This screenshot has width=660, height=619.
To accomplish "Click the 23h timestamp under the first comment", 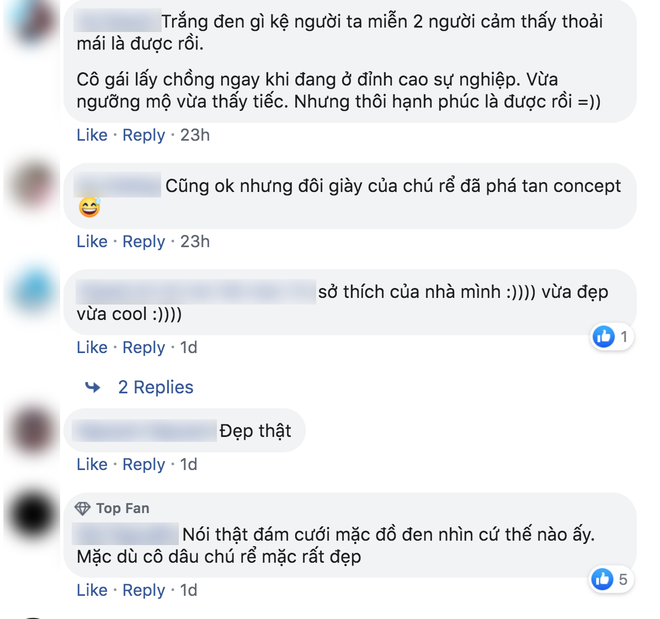I will pos(195,135).
